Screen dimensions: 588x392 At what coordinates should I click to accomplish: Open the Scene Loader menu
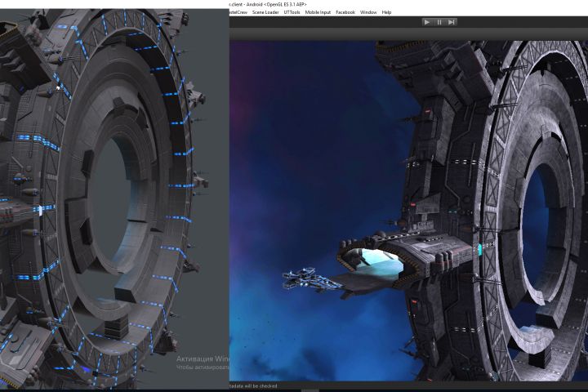click(x=265, y=12)
